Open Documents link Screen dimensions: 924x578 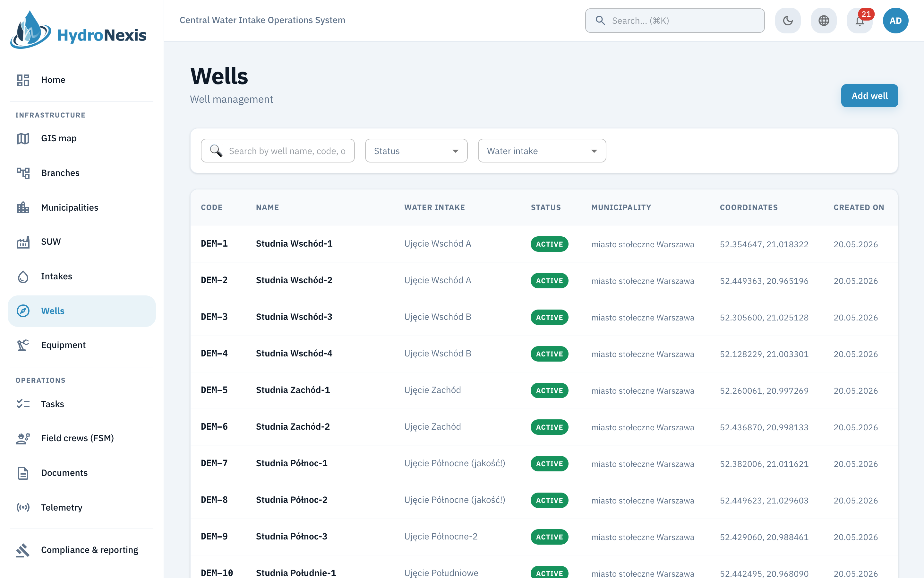82,473
